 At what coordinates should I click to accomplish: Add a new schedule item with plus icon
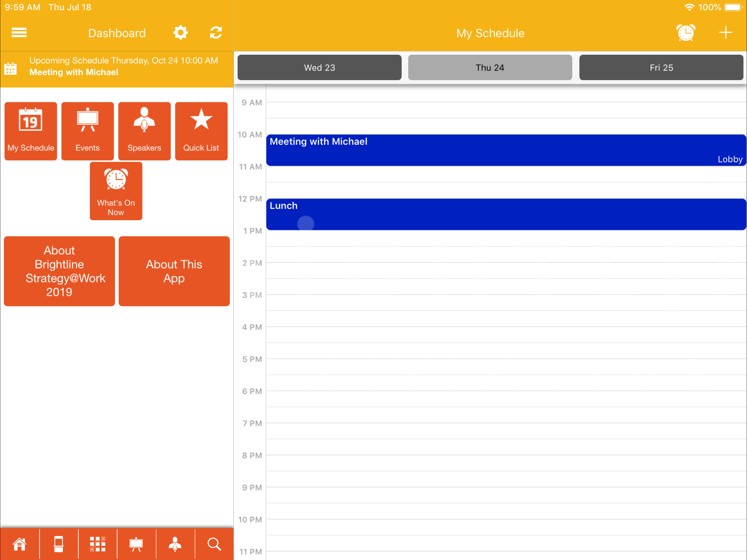pos(725,33)
